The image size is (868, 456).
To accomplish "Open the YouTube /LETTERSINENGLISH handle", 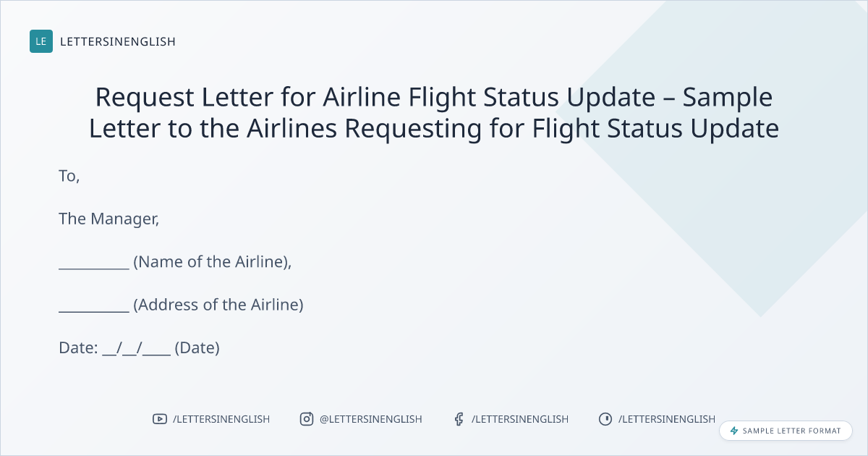I will coord(221,419).
